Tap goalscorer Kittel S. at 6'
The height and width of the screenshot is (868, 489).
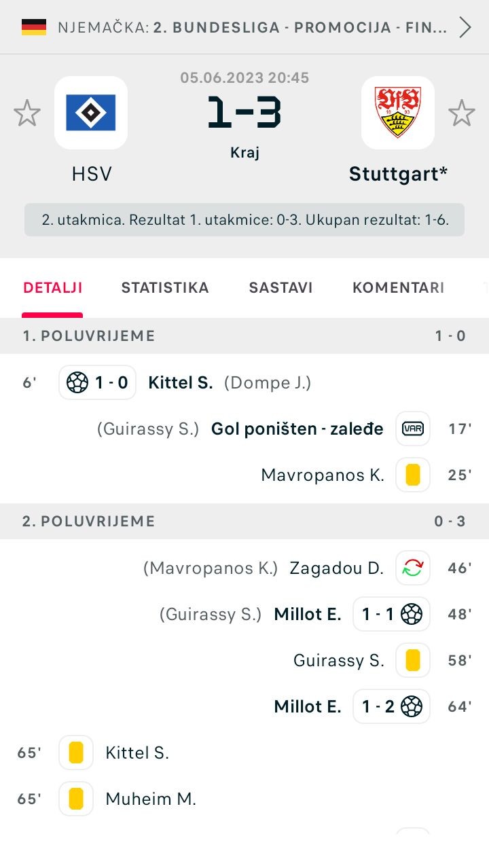click(x=181, y=382)
